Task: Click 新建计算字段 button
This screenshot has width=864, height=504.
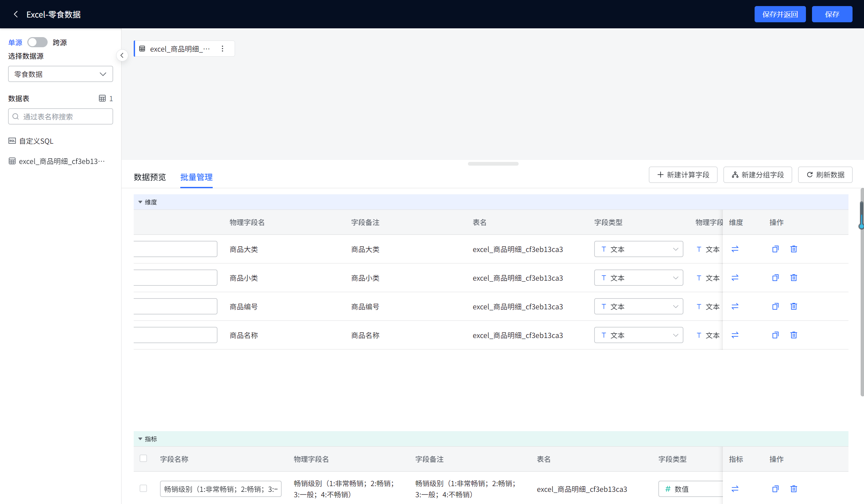Action: coord(683,175)
